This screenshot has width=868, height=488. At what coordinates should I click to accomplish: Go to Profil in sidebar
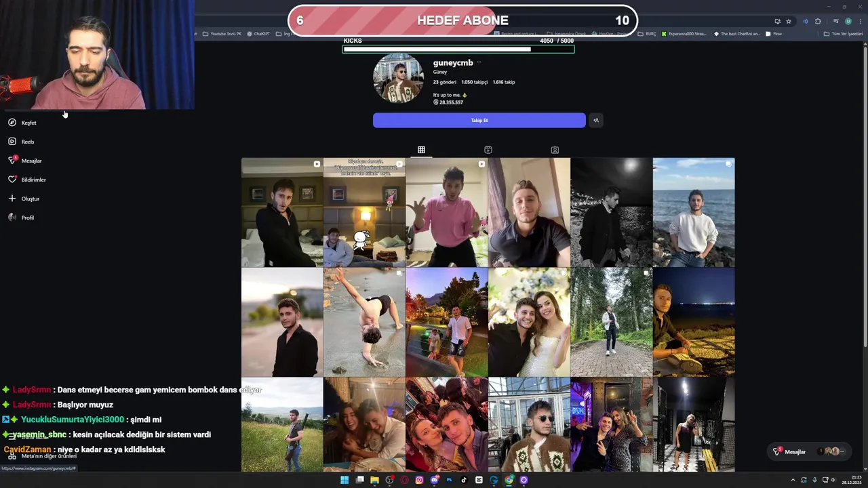pos(21,218)
